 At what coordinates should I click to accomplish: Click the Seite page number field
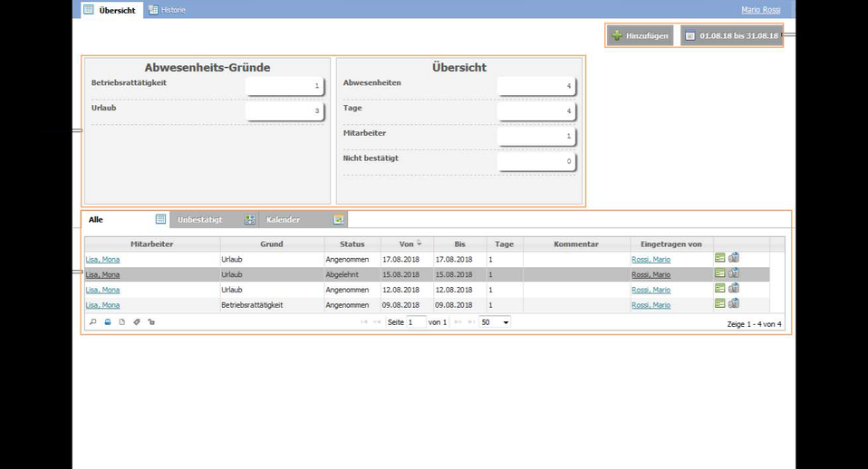click(x=416, y=322)
